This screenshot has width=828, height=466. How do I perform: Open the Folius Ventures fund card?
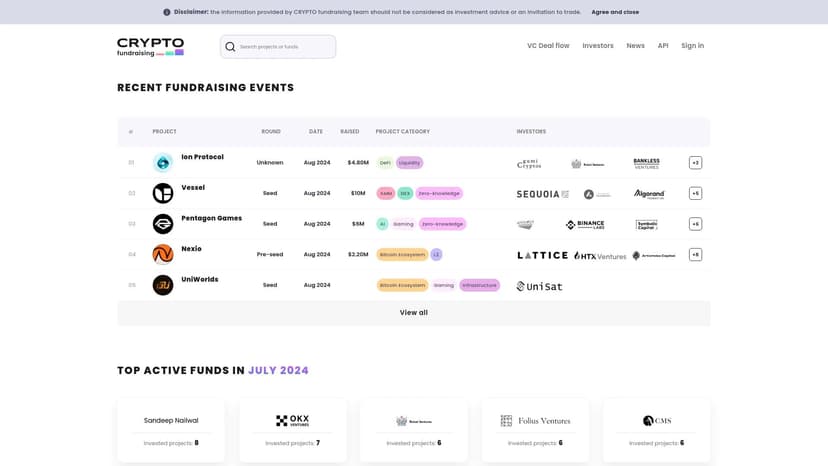click(x=535, y=431)
